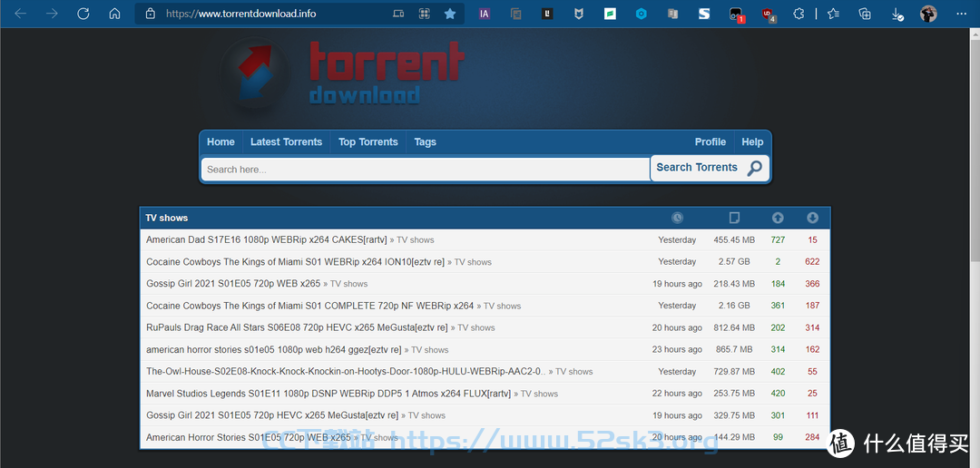Open American Dad S17E16 1080p WEBRip torrent
The height and width of the screenshot is (468, 980).
[267, 240]
